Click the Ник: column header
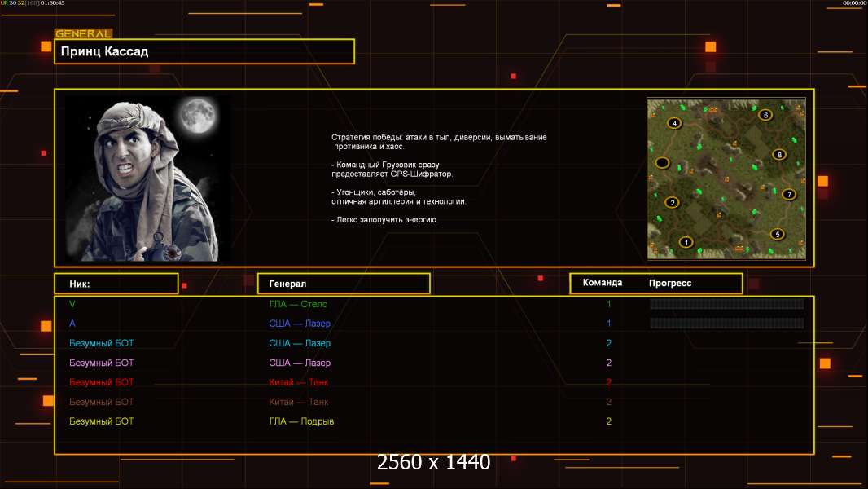Screen dimensions: 868x489 [x=116, y=284]
